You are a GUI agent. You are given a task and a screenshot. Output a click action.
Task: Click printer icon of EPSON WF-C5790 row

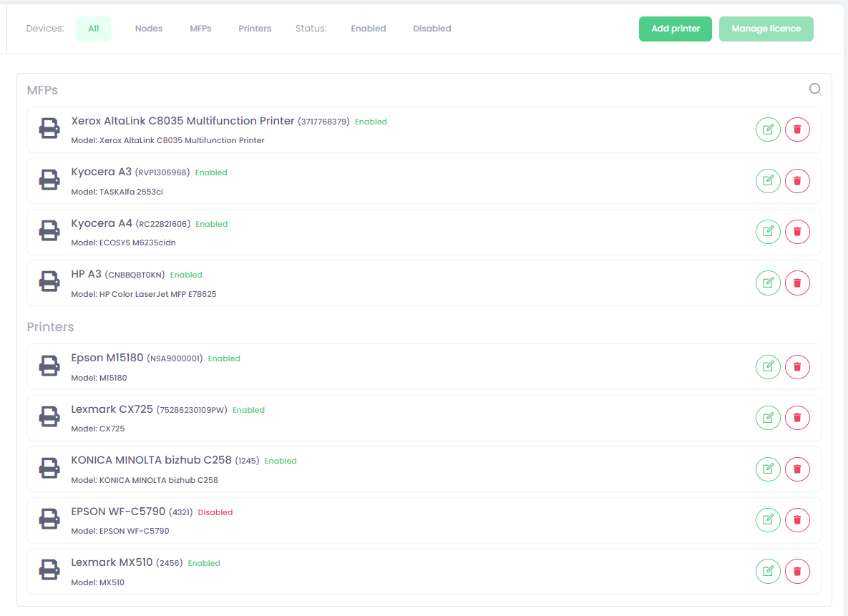coord(49,519)
